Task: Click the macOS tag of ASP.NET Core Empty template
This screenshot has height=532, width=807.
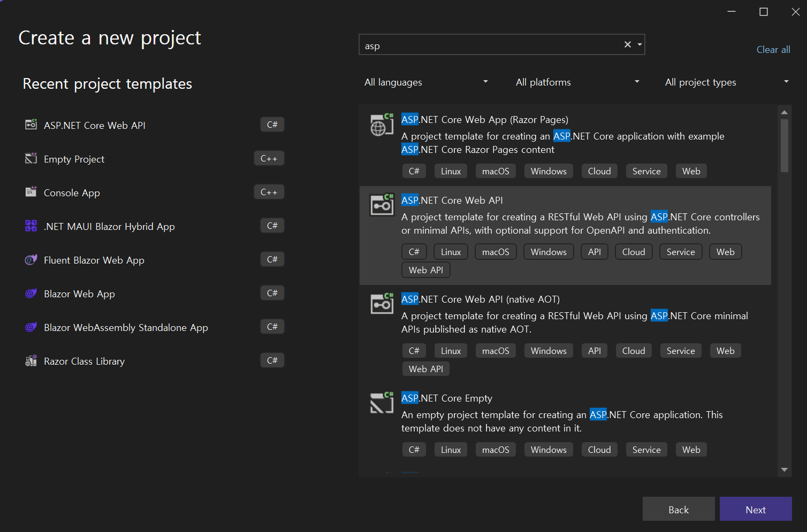Action: point(496,450)
